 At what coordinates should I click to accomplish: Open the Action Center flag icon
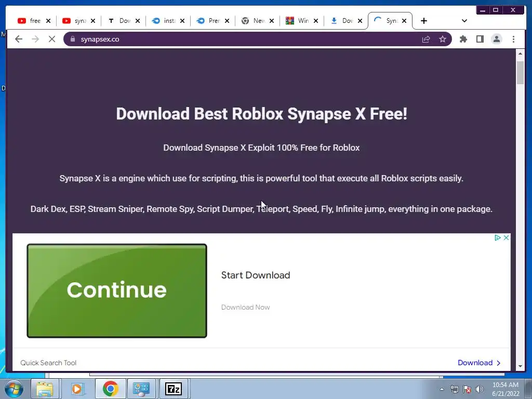(x=467, y=390)
